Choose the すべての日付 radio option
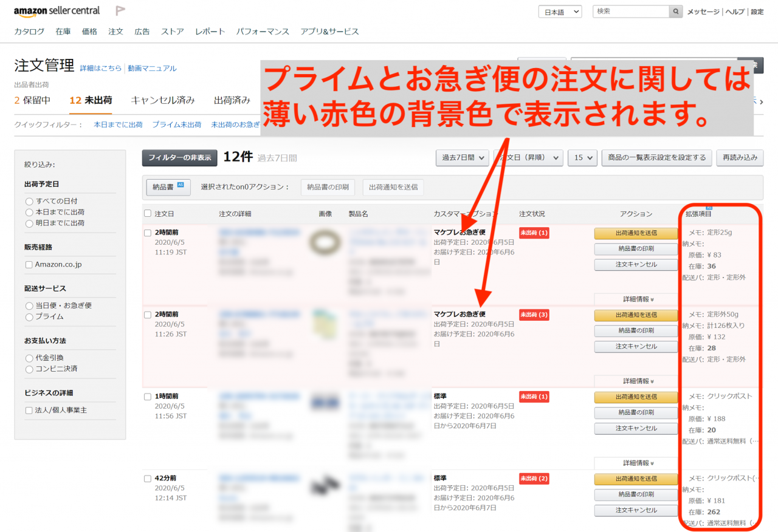The image size is (778, 532). click(x=29, y=201)
